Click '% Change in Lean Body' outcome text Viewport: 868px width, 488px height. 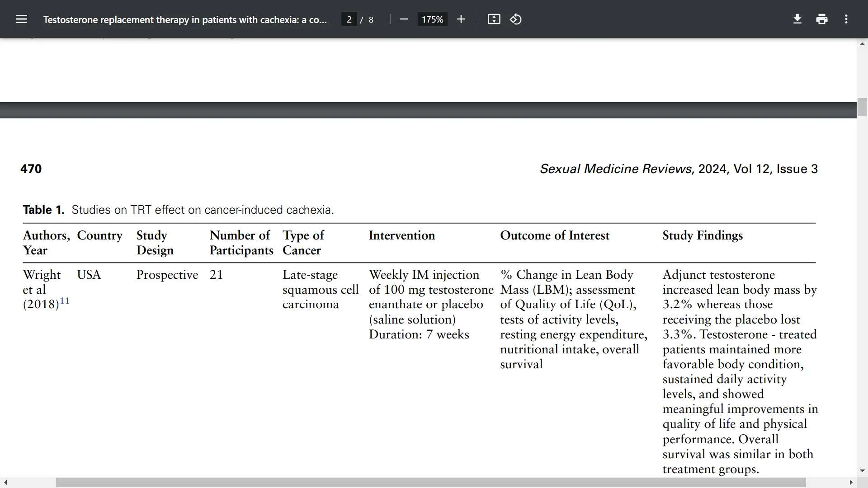pyautogui.click(x=567, y=275)
